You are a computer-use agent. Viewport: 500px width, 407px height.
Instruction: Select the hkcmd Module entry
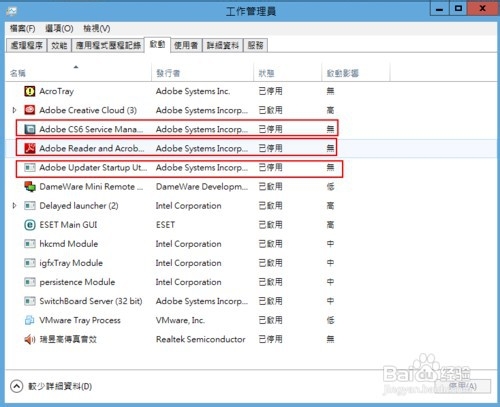click(x=69, y=244)
